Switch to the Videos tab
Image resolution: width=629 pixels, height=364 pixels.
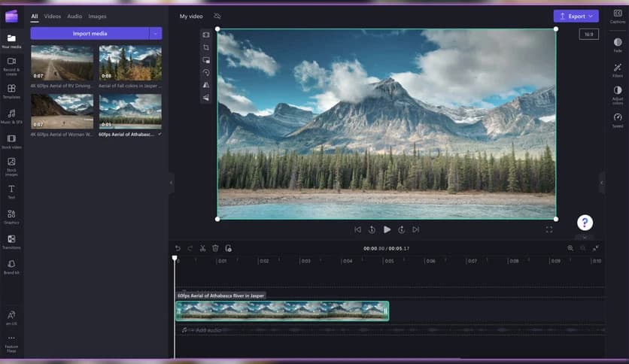(53, 16)
